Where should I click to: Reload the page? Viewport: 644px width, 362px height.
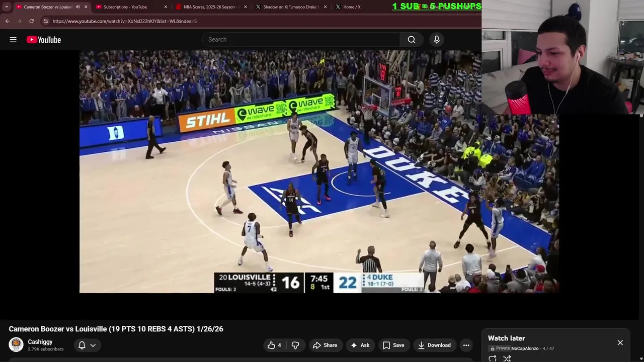[31, 21]
